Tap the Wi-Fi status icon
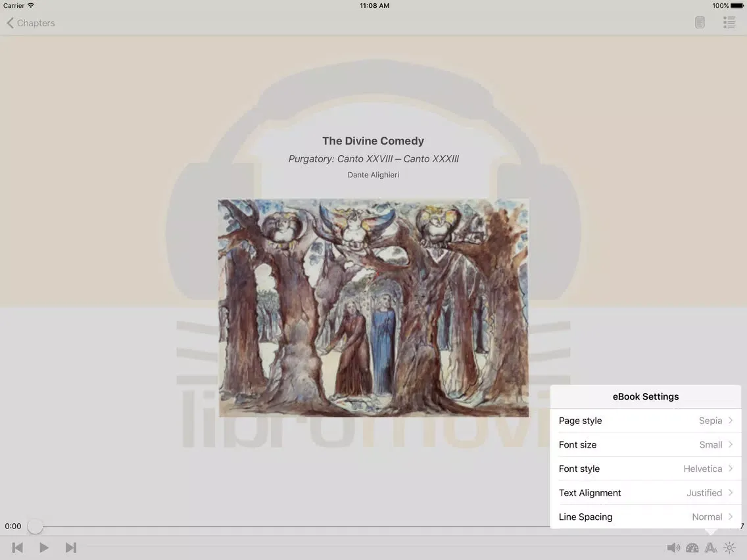The image size is (747, 560). 30,5
